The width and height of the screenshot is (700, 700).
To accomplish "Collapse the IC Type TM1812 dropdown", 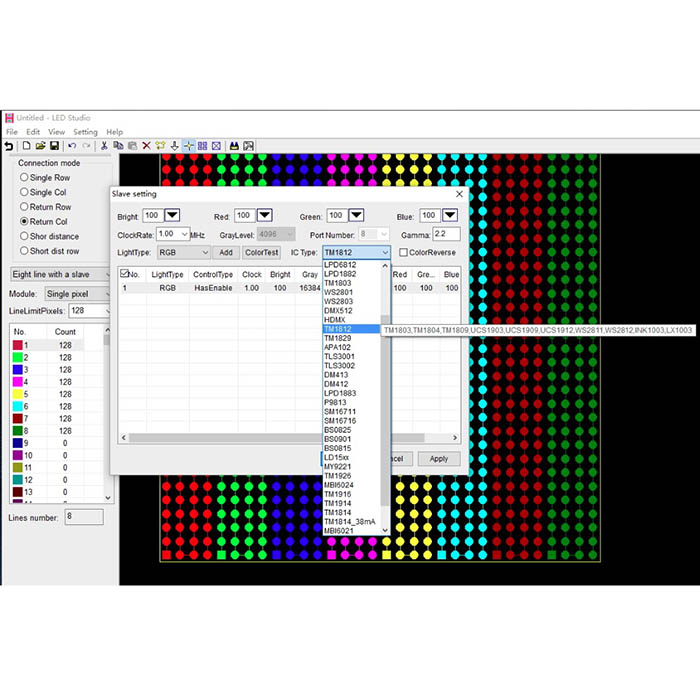I will pos(385,252).
